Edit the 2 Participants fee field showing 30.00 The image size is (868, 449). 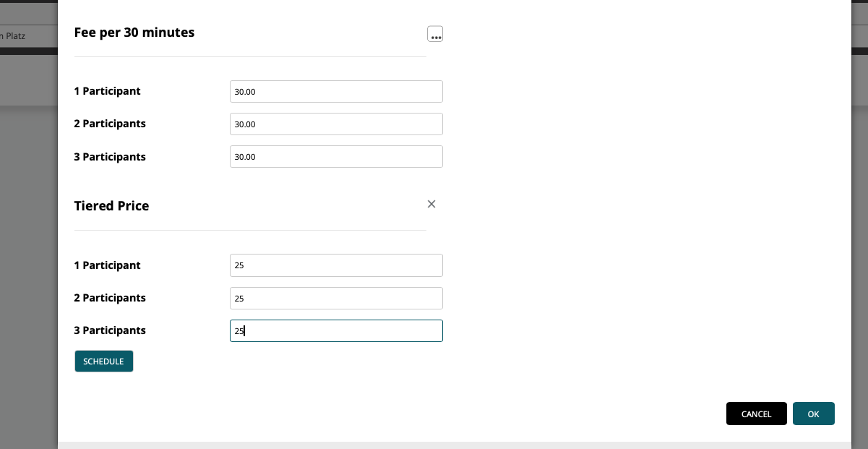click(336, 124)
